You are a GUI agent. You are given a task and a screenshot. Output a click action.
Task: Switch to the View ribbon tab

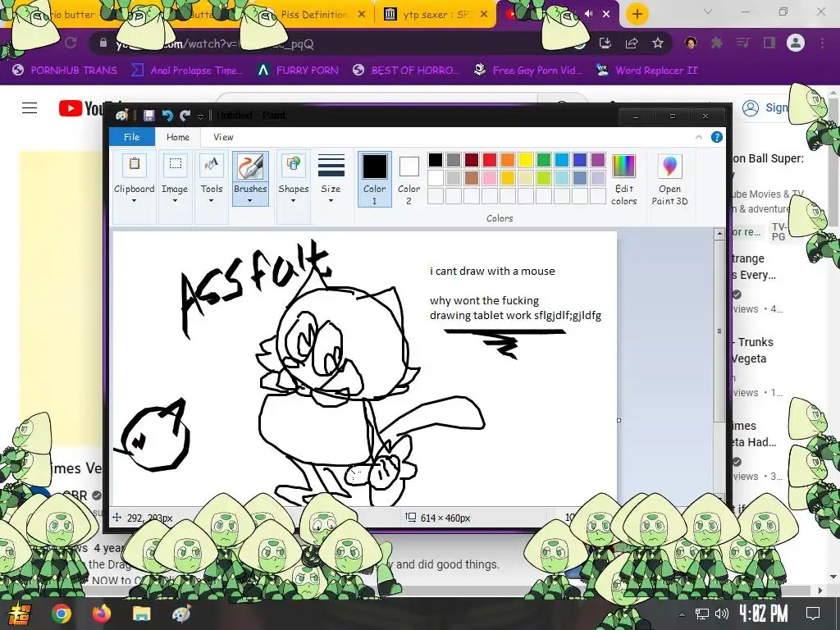(x=223, y=137)
